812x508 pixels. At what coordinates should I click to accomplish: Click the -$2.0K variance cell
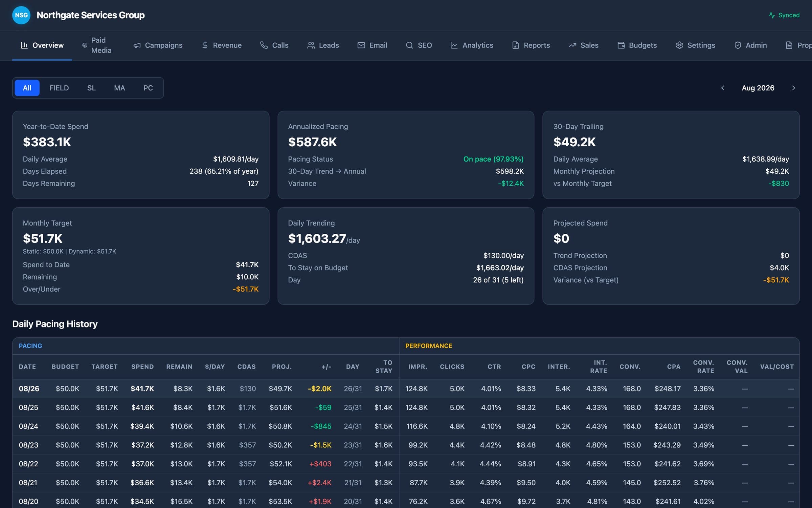point(319,389)
